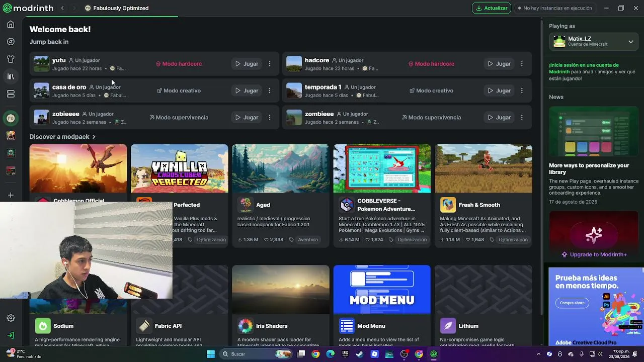Viewport: 644px width, 362px height.
Task: Open more options for temporada 1
Action: [522, 90]
